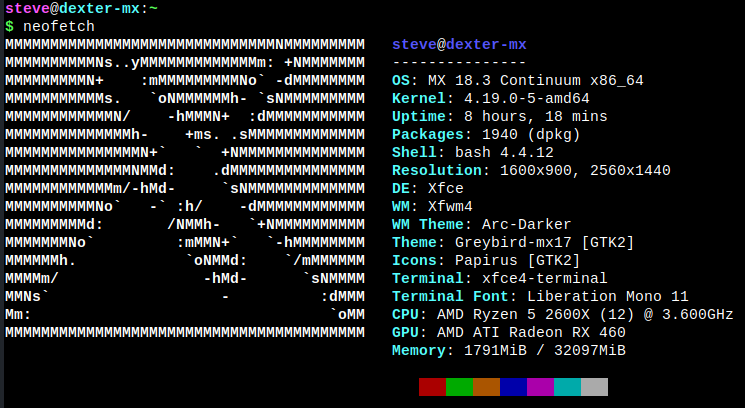Click the green '$' prompt symbol
Screen dimensions: 745x408
[10, 27]
